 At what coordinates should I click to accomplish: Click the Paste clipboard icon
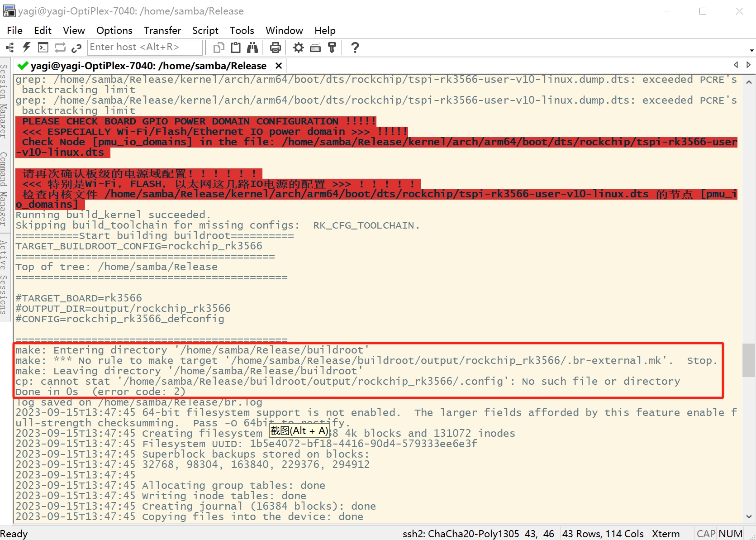pyautogui.click(x=236, y=48)
